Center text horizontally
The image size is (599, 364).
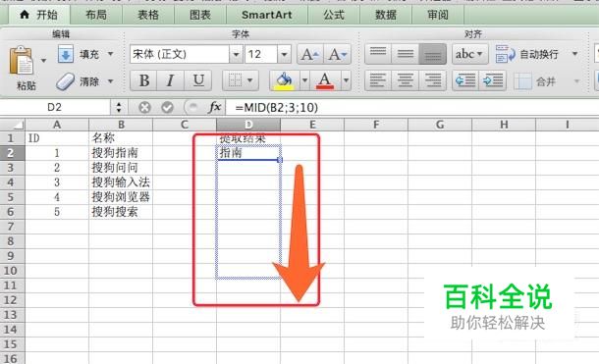pos(406,80)
